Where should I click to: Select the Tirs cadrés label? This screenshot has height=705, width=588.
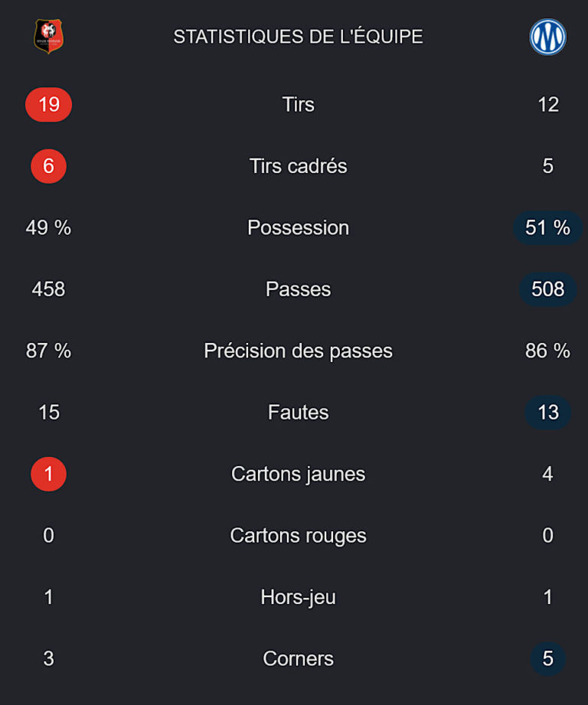pos(298,166)
